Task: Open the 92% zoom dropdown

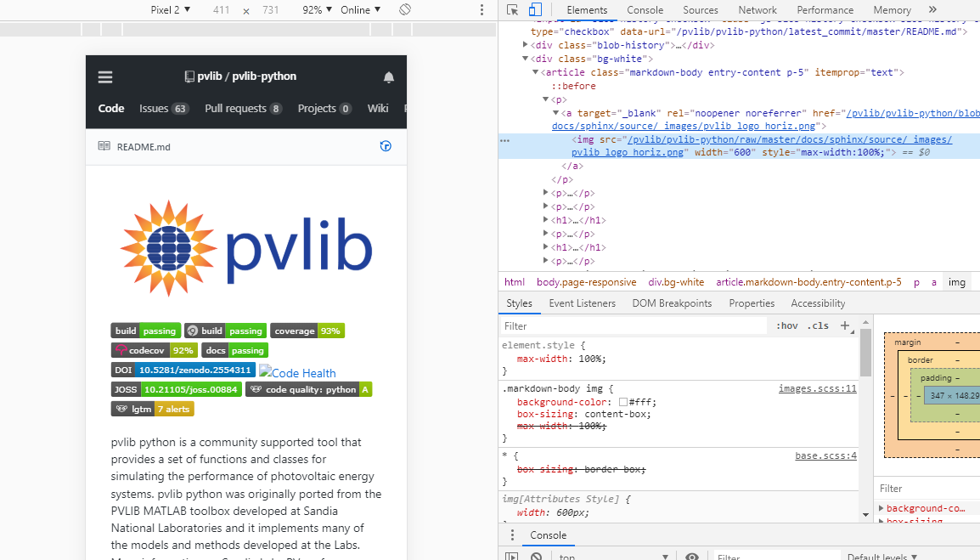Action: 317,9
